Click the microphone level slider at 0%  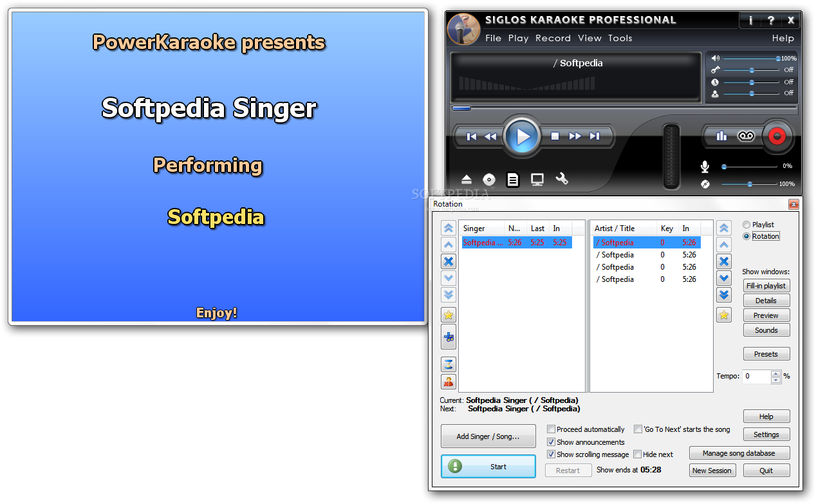[750, 167]
